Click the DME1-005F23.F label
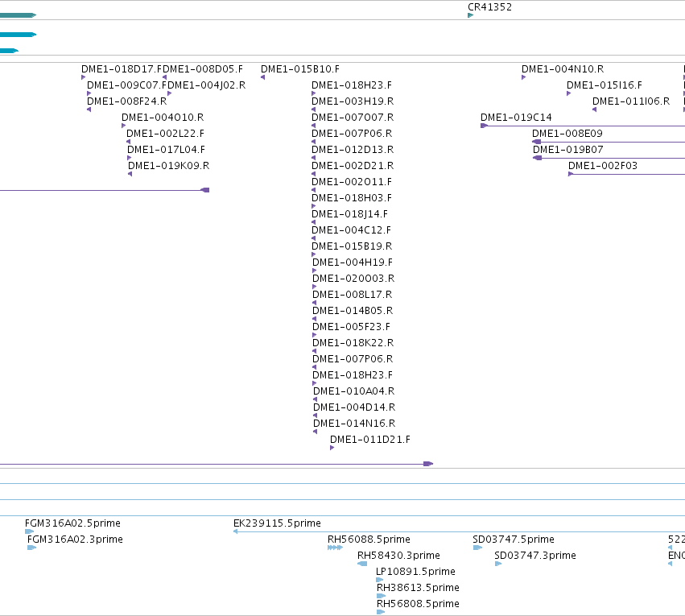Screen dimensions: 685x616 click(351, 327)
